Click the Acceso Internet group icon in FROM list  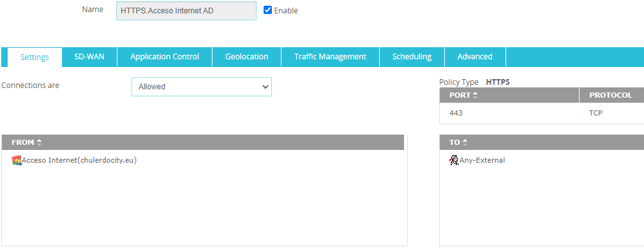pos(17,161)
